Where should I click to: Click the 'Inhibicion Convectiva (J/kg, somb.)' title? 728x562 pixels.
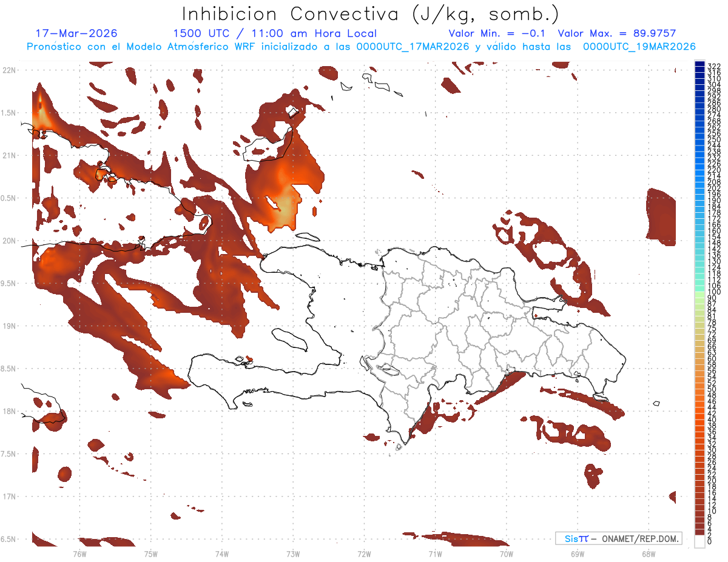pyautogui.click(x=371, y=14)
